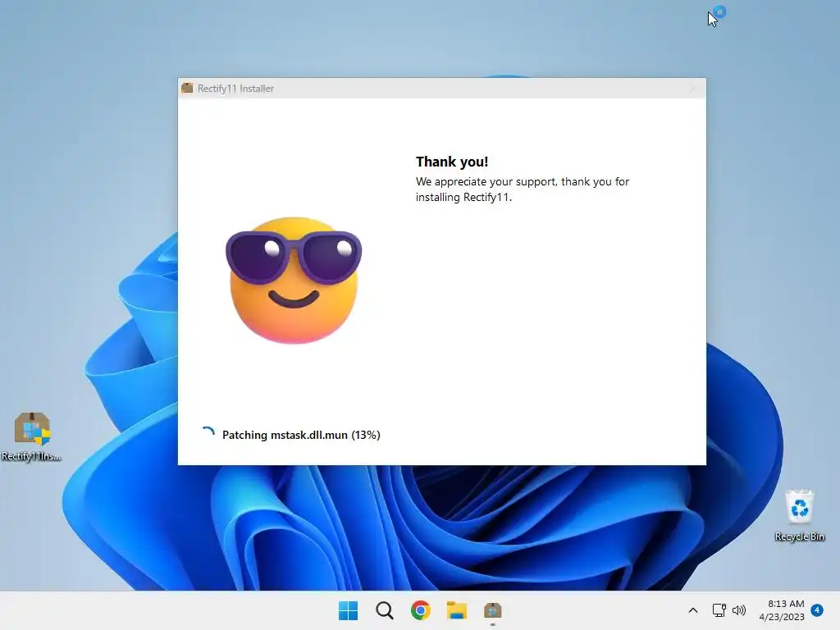Expand hidden system tray icons chevron

coord(692,610)
